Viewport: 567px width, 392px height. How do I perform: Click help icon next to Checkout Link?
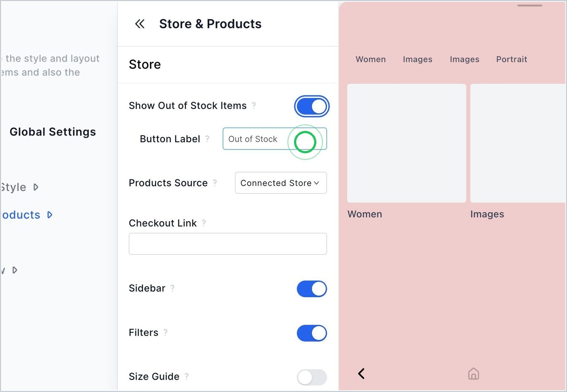click(x=204, y=223)
